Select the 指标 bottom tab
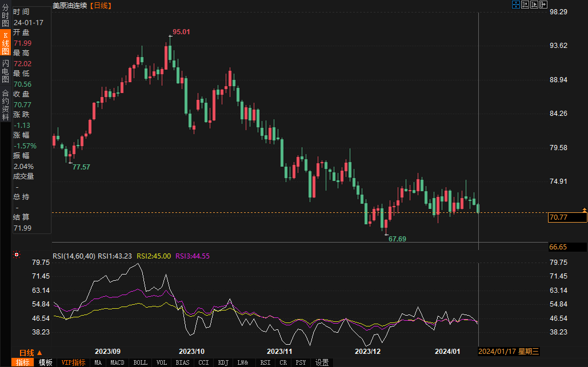The height and width of the screenshot is (367, 588). [x=23, y=362]
